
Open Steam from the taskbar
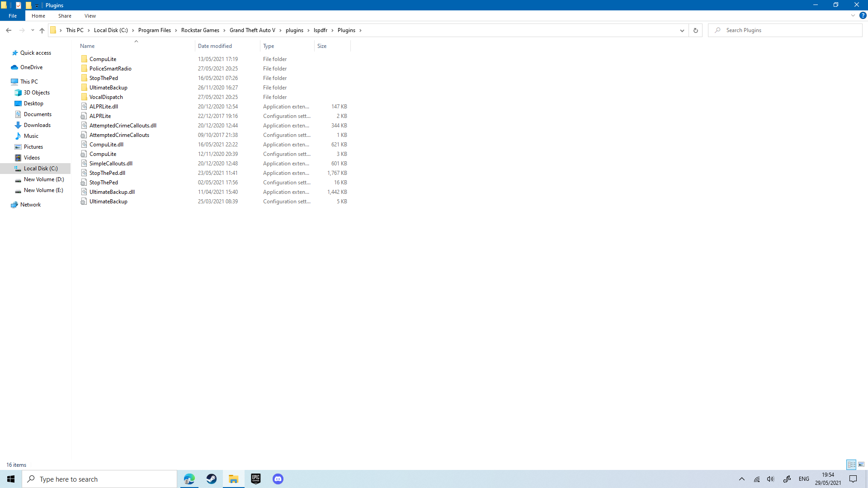point(211,479)
